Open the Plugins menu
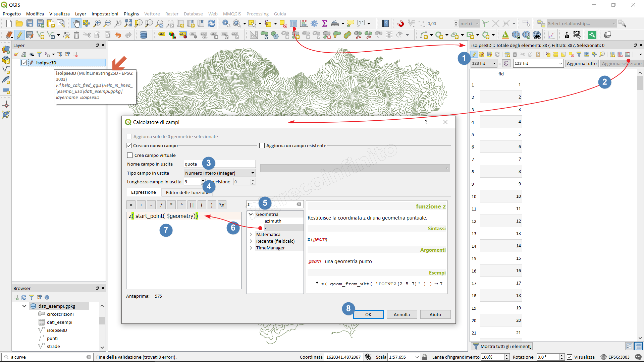Screen dimensions: 644x362 tap(131, 14)
